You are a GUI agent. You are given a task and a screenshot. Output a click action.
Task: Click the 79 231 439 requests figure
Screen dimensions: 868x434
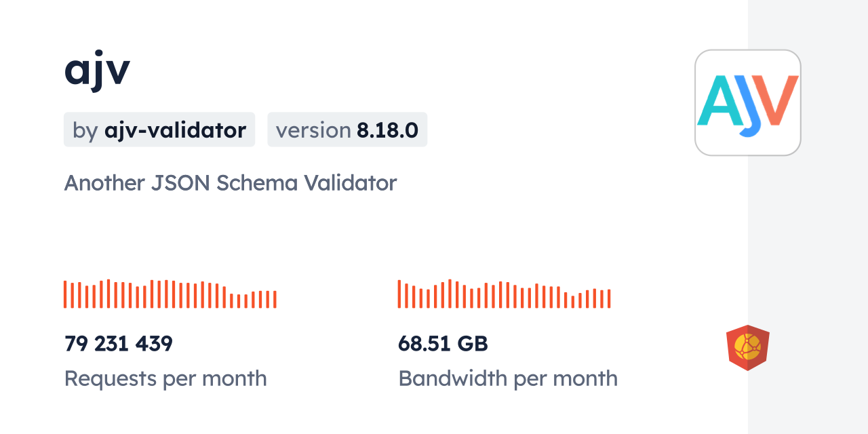pyautogui.click(x=119, y=344)
